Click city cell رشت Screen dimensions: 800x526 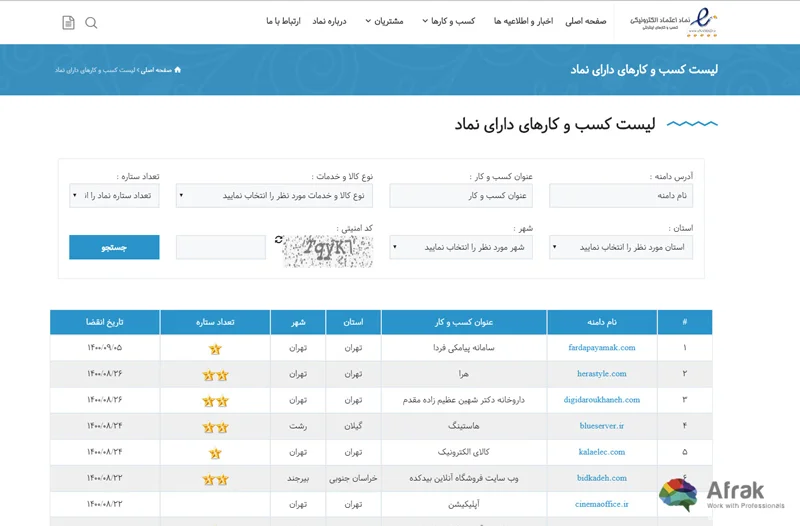pyautogui.click(x=298, y=425)
